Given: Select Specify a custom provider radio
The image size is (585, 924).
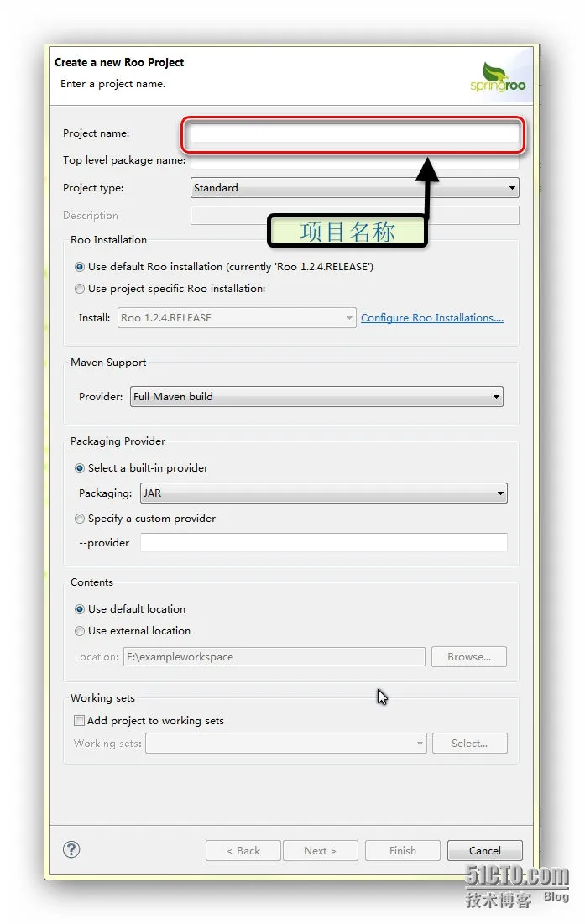Looking at the screenshot, I should point(80,519).
